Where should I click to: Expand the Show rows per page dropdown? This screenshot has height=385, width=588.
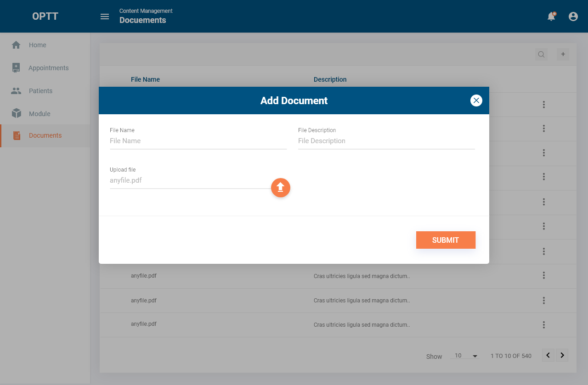click(x=465, y=356)
